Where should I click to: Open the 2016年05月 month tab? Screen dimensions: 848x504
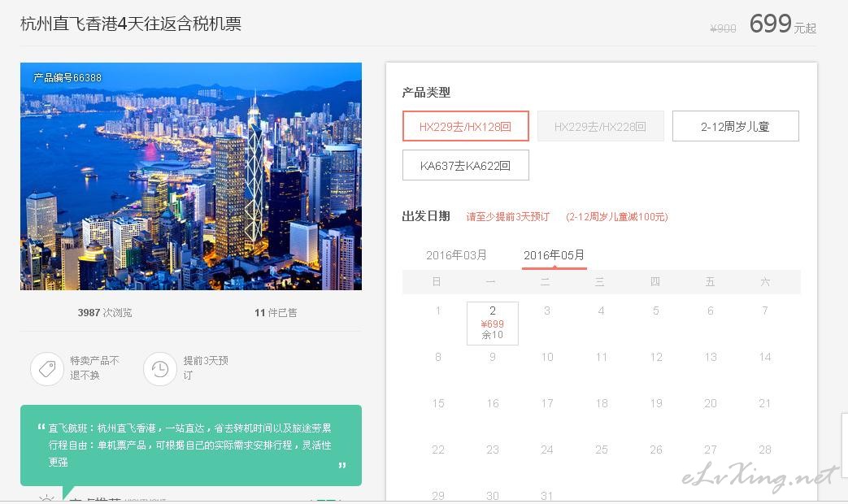(x=554, y=254)
